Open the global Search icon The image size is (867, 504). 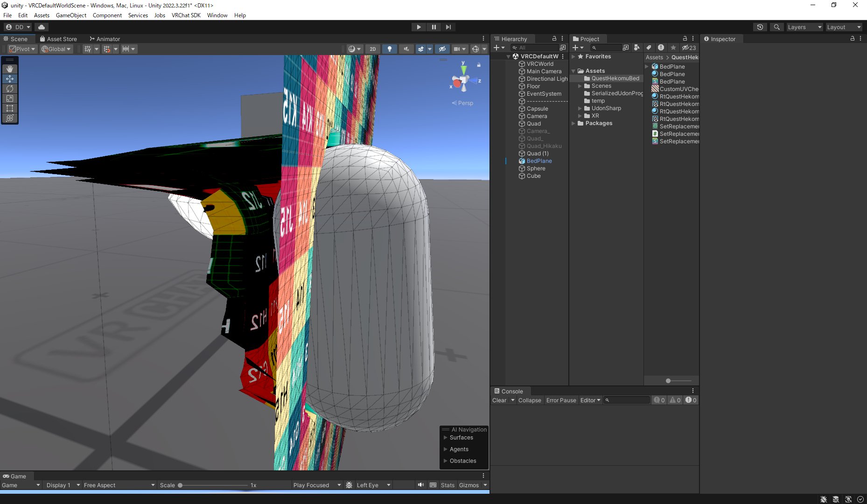click(776, 27)
